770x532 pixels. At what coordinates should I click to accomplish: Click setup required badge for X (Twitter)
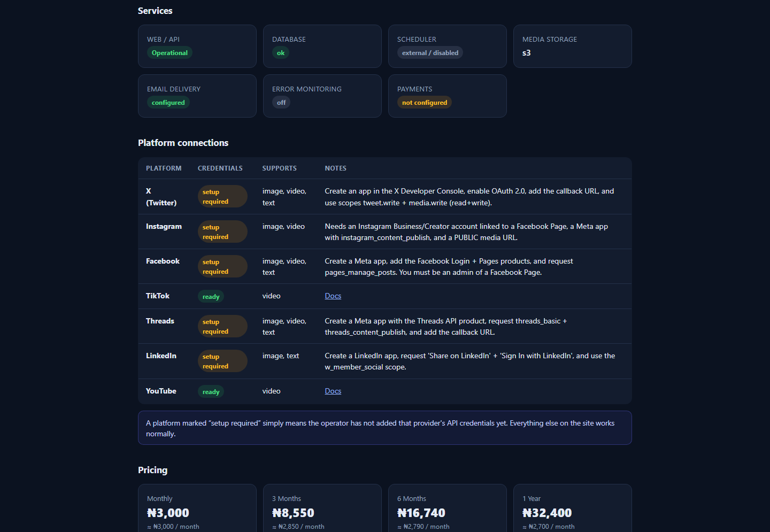pyautogui.click(x=222, y=196)
